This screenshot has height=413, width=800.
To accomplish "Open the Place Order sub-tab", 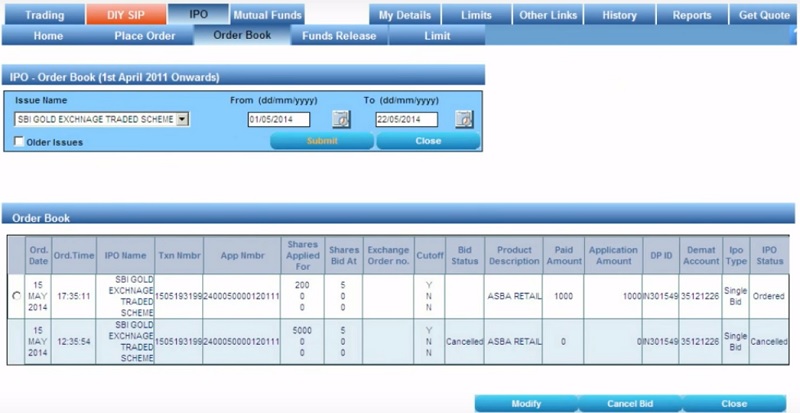I will click(145, 36).
